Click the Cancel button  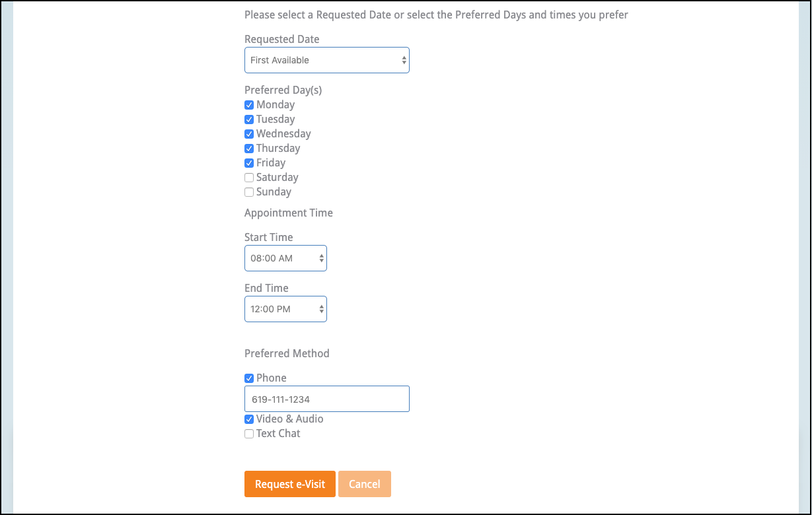point(364,484)
